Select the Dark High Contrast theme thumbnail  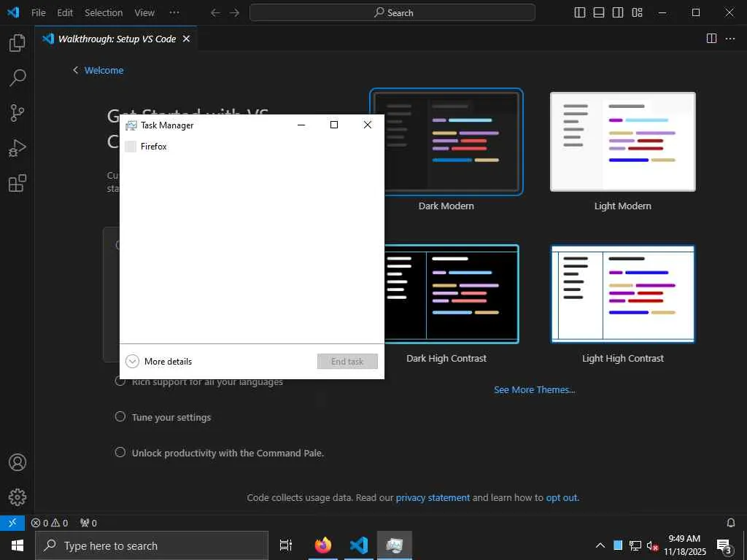coord(451,295)
